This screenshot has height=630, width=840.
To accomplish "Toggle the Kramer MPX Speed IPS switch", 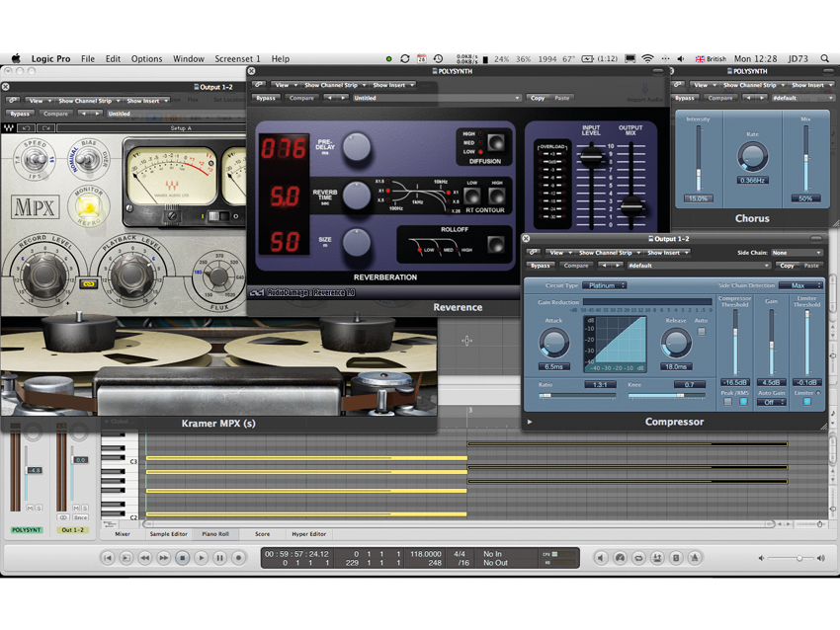I will coord(37,159).
